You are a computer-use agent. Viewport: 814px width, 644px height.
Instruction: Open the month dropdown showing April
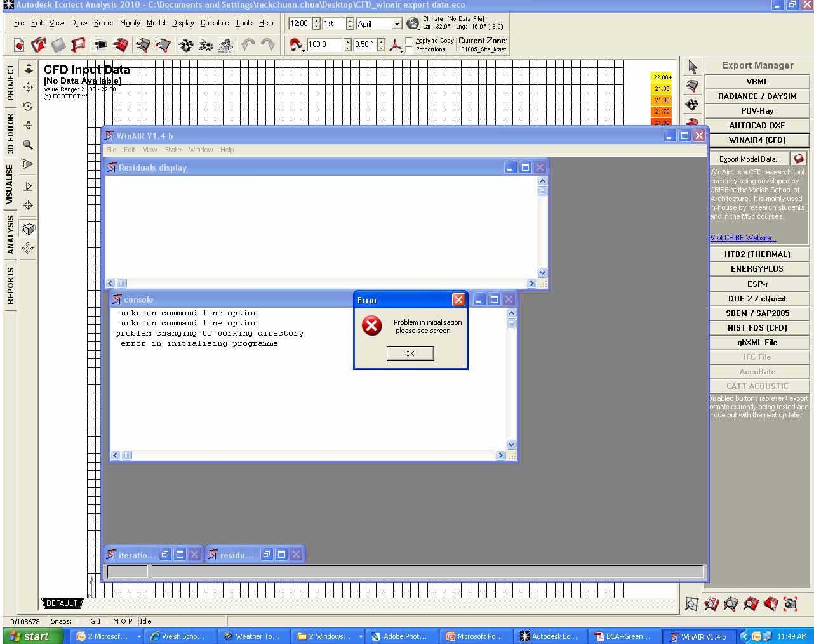coord(397,24)
